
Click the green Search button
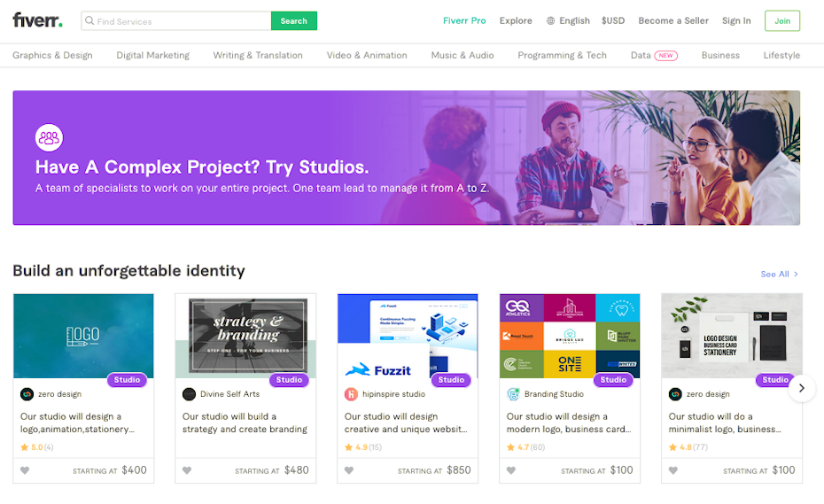click(x=294, y=21)
